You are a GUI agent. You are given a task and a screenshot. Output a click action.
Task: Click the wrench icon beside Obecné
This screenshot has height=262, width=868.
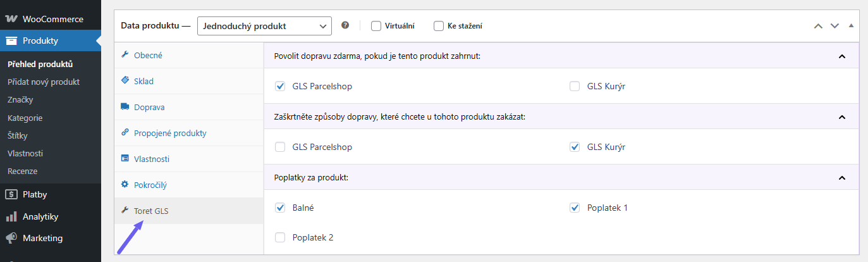click(125, 55)
